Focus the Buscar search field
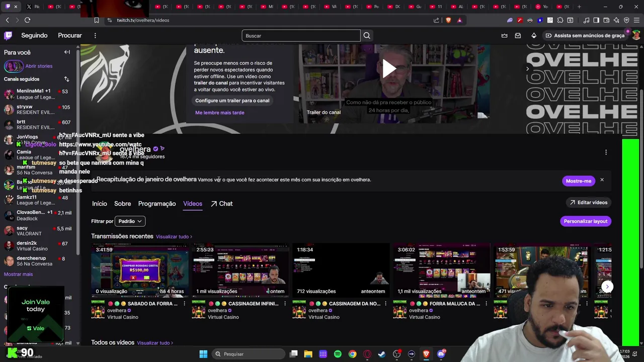 coord(301,36)
